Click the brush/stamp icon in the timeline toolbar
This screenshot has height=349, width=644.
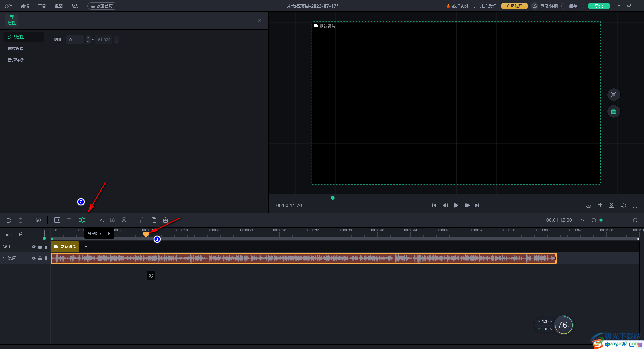[143, 220]
